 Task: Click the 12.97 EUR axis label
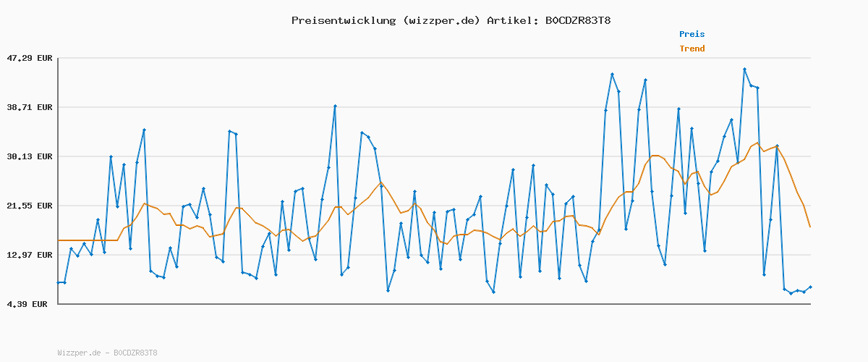pyautogui.click(x=29, y=255)
